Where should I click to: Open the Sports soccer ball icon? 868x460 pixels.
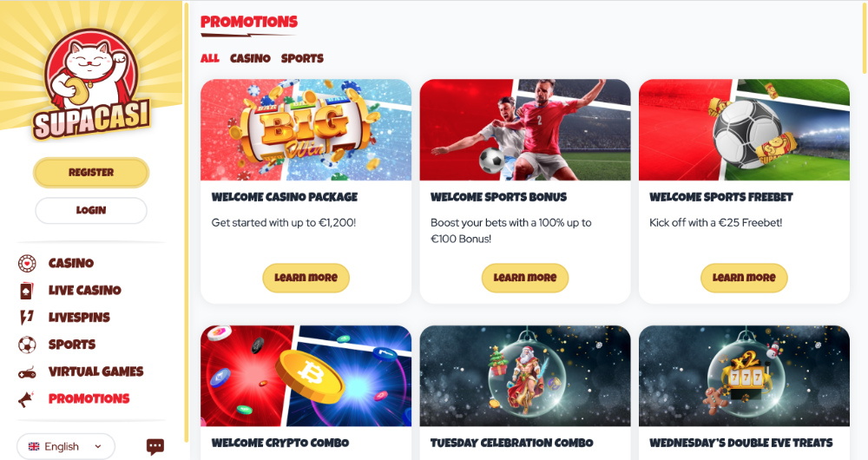click(27, 345)
